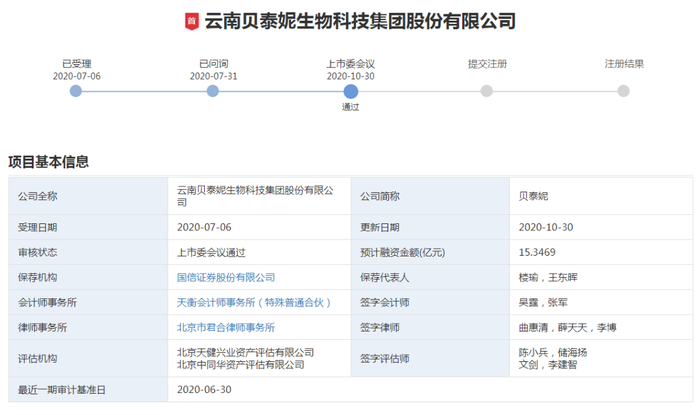700x415 pixels.
Task: Click the 评估机构 label cell
Action: tap(88, 358)
